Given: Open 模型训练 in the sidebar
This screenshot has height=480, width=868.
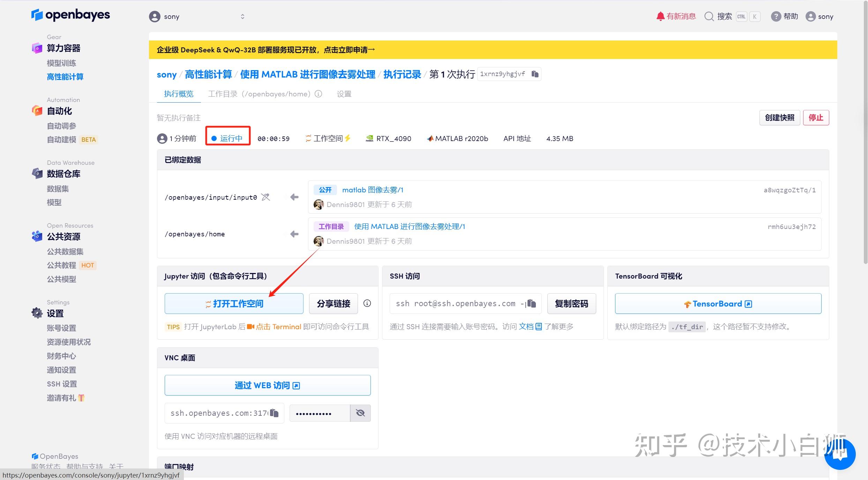Looking at the screenshot, I should pos(61,63).
